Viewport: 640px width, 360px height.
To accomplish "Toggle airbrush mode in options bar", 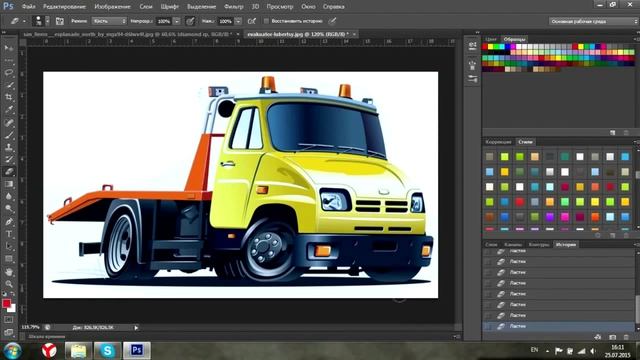I will click(x=252, y=21).
